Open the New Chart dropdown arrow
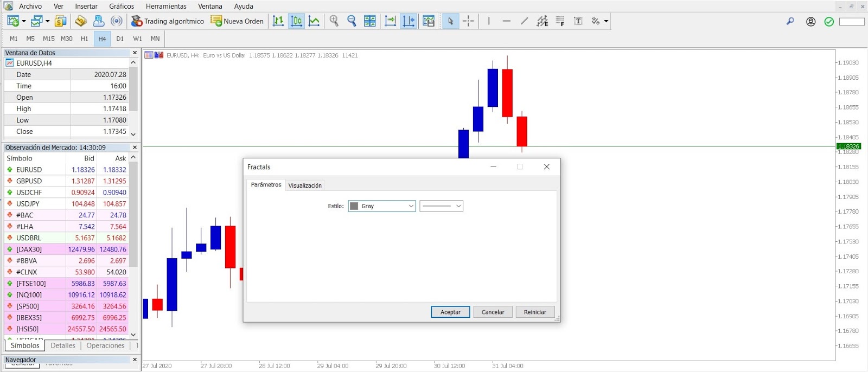The image size is (868, 372). [x=23, y=21]
